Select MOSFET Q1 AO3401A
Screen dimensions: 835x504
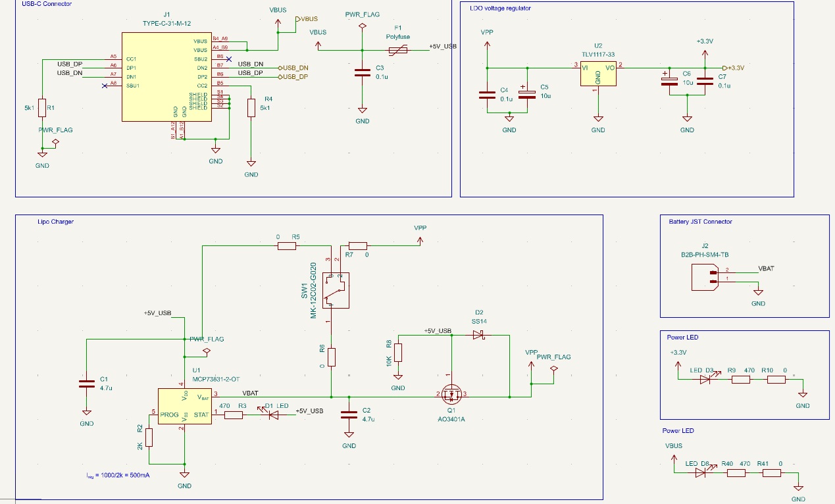tap(453, 395)
